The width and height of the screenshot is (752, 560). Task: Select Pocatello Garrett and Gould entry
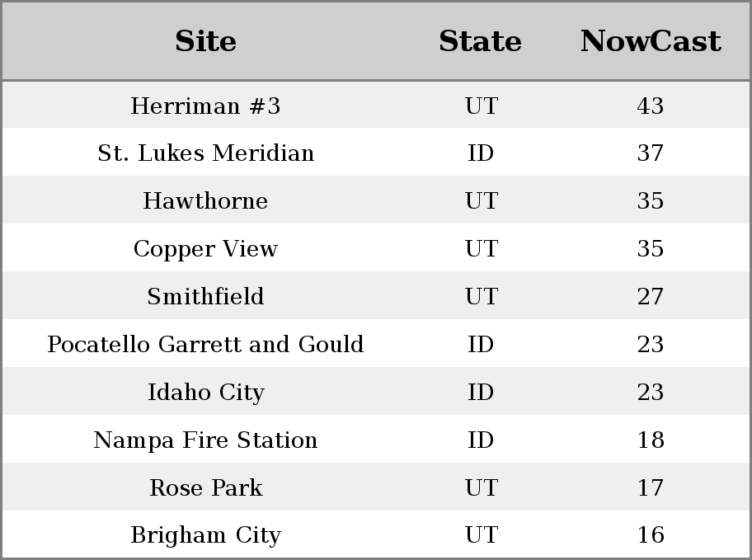coord(205,344)
